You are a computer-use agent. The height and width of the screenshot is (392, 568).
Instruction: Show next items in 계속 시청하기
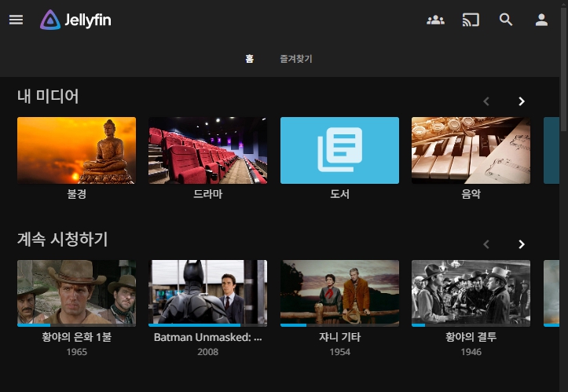point(522,244)
